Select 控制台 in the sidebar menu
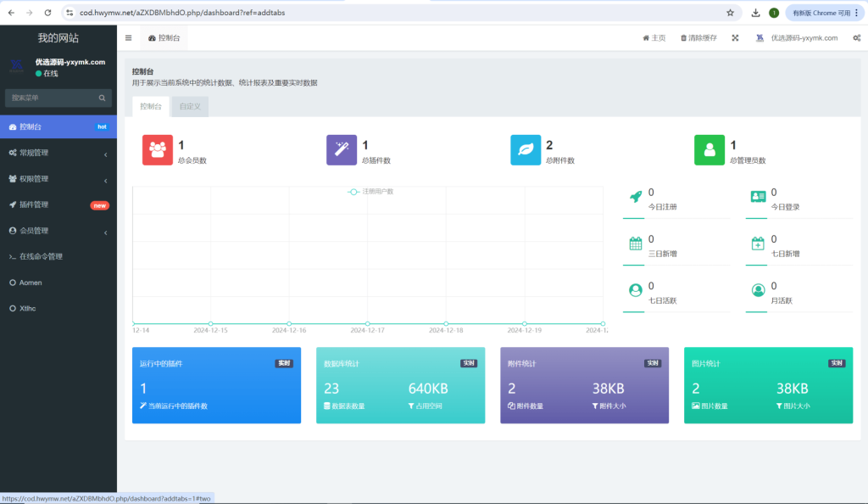The image size is (868, 504). tap(58, 126)
